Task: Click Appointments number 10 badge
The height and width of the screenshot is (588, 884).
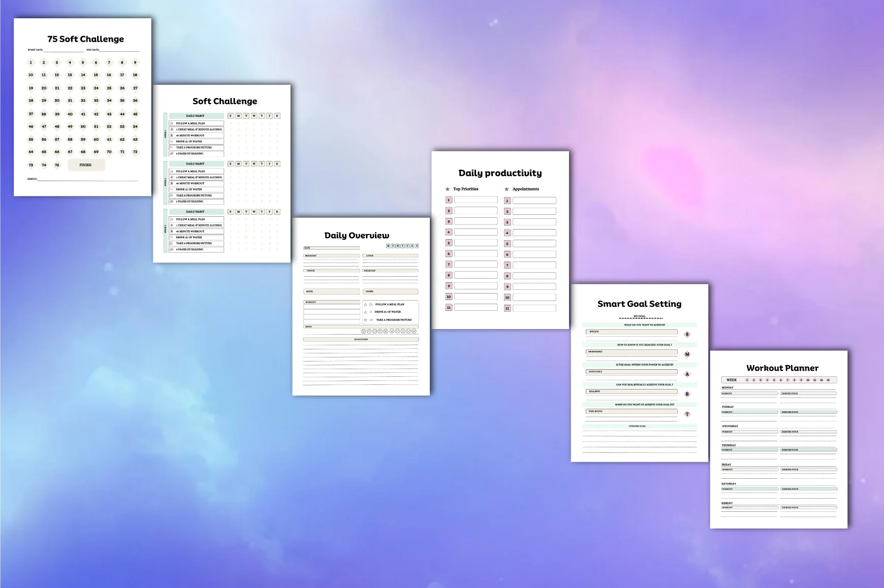Action: pyautogui.click(x=507, y=298)
